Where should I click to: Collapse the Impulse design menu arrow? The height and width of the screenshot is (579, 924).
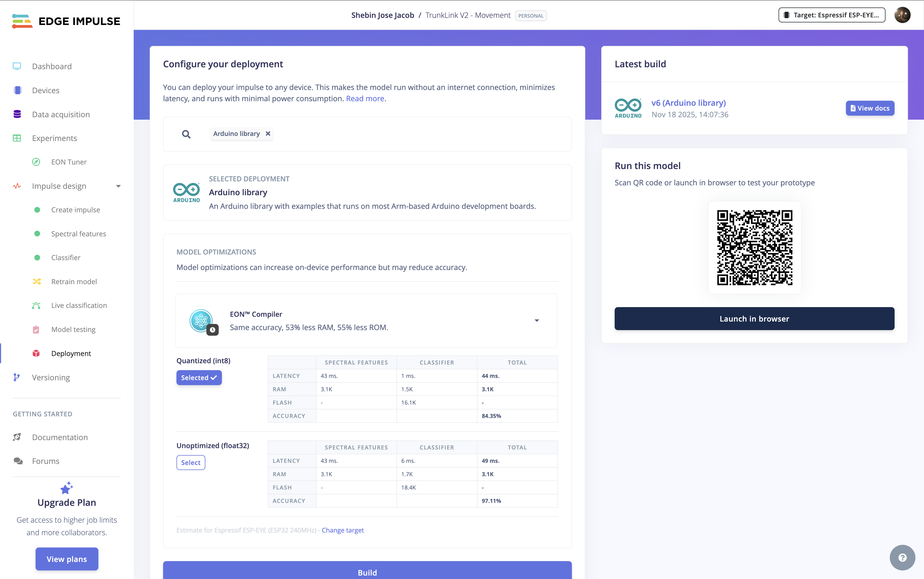click(118, 186)
